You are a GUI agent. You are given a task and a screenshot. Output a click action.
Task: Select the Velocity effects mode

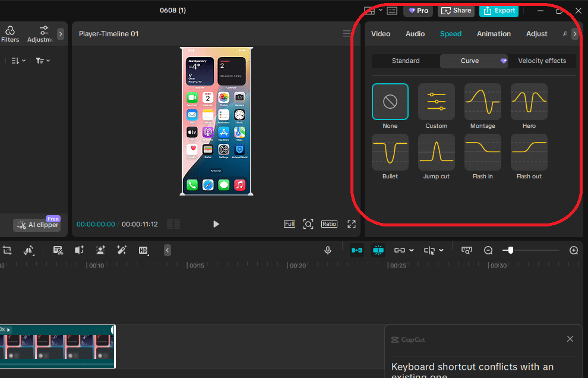coord(542,61)
